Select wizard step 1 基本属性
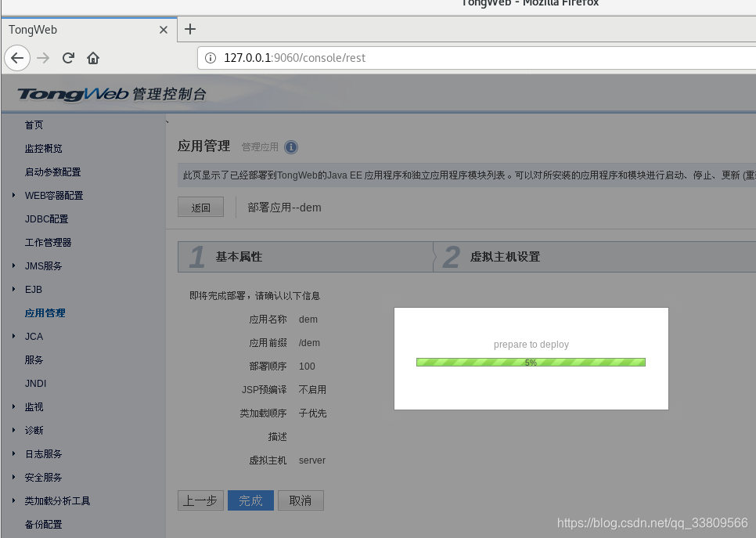 pyautogui.click(x=305, y=257)
